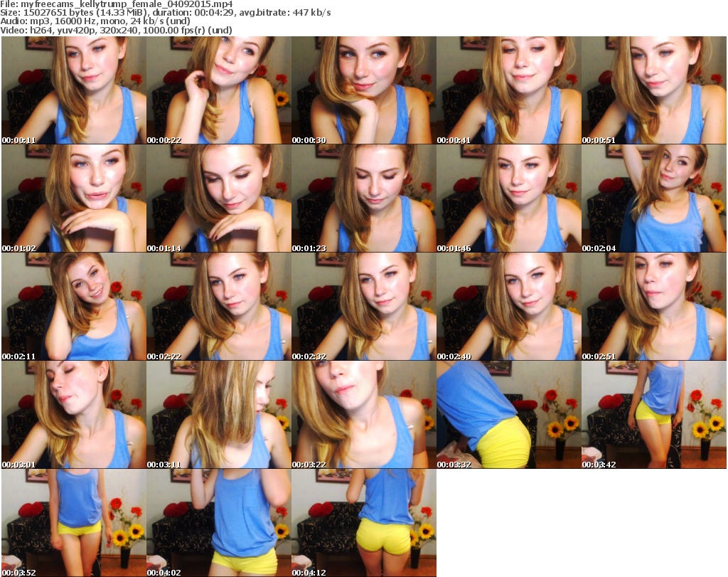
Task: Pick the 00:02:51 frame thumbnail
Action: tap(654, 307)
